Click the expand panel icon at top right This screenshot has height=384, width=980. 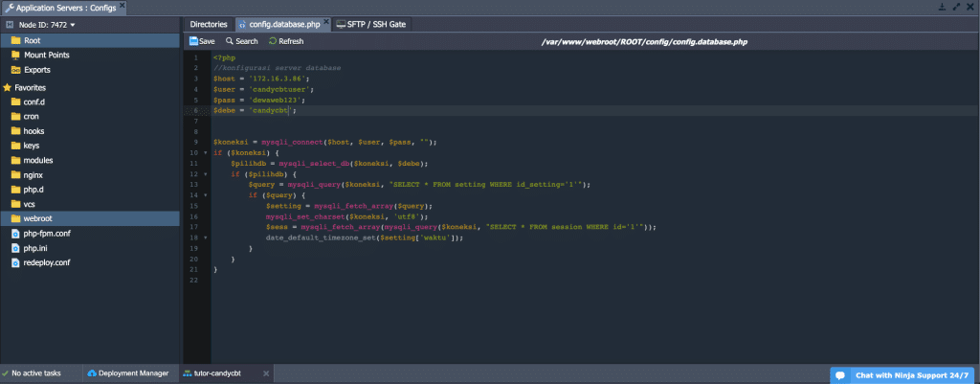click(x=956, y=7)
